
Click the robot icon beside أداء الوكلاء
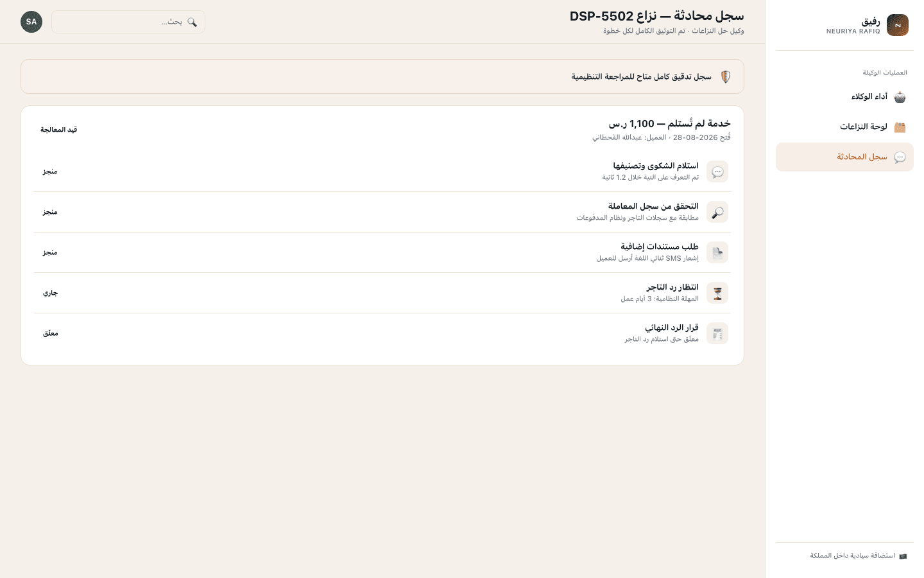pos(900,97)
